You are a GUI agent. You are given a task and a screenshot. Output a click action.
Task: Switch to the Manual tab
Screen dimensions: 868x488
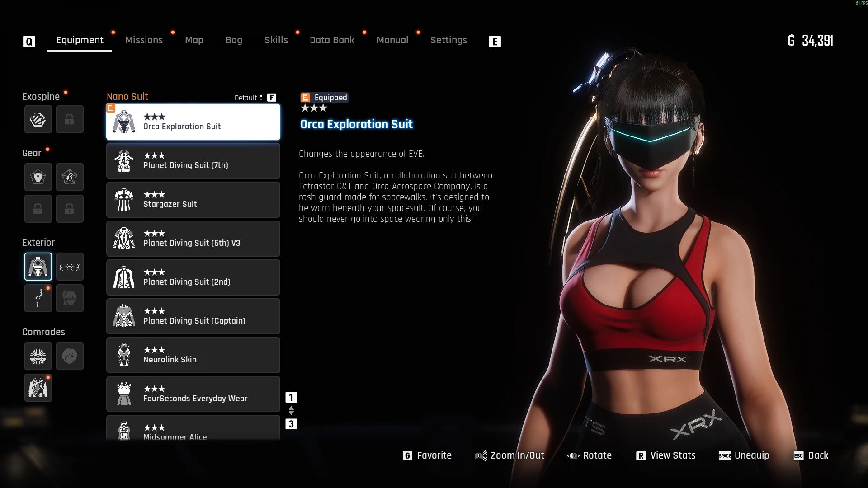click(392, 40)
